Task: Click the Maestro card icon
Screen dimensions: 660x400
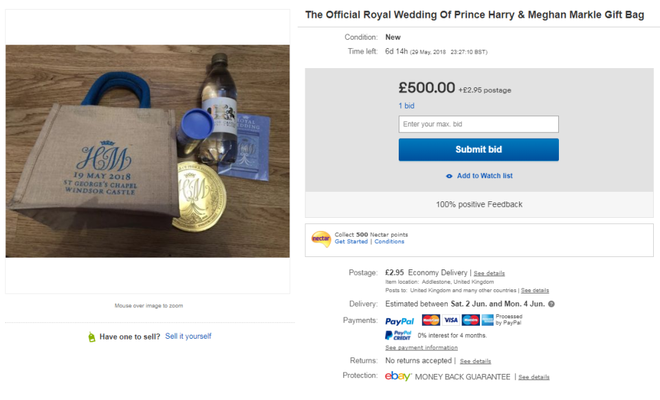Action: (470, 320)
